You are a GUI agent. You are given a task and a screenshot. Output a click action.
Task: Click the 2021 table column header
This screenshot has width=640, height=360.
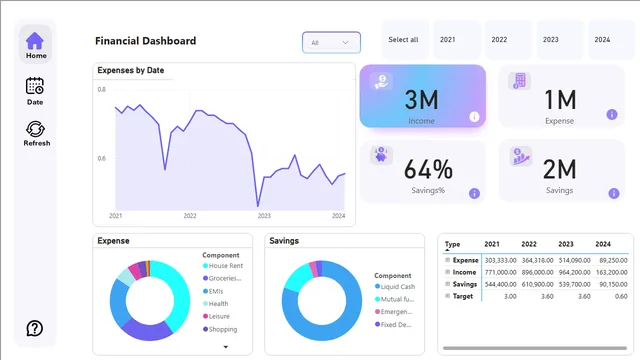point(492,244)
